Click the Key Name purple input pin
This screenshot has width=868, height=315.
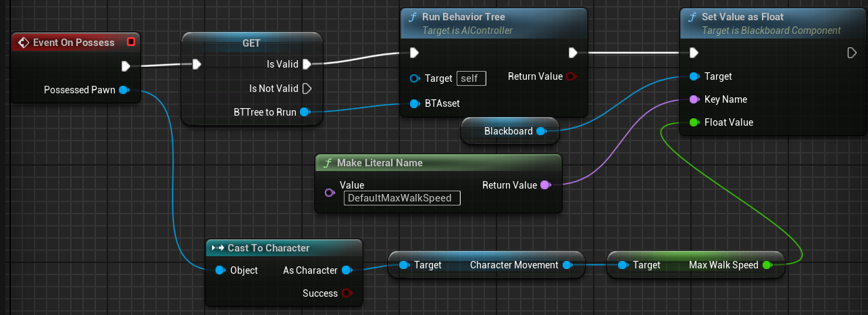coord(694,99)
